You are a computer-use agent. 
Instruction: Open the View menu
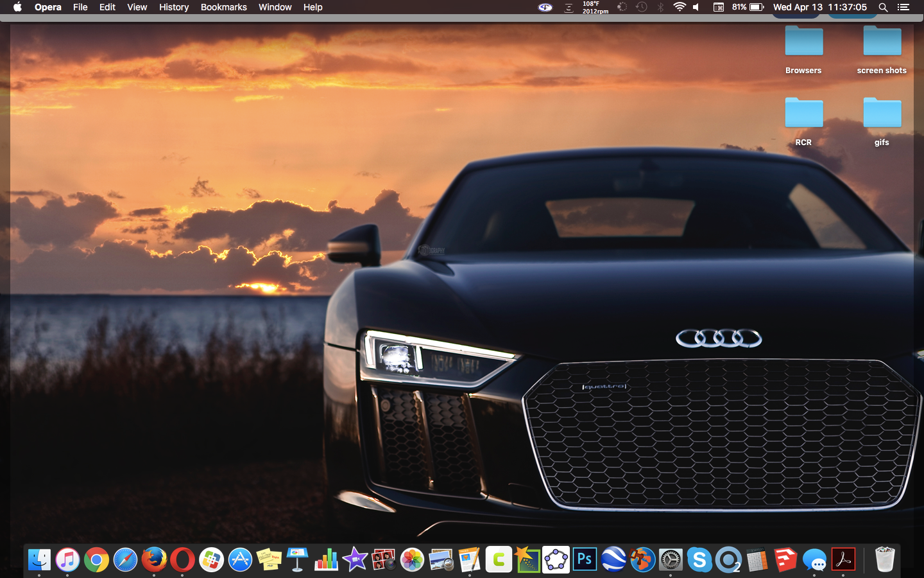click(137, 7)
